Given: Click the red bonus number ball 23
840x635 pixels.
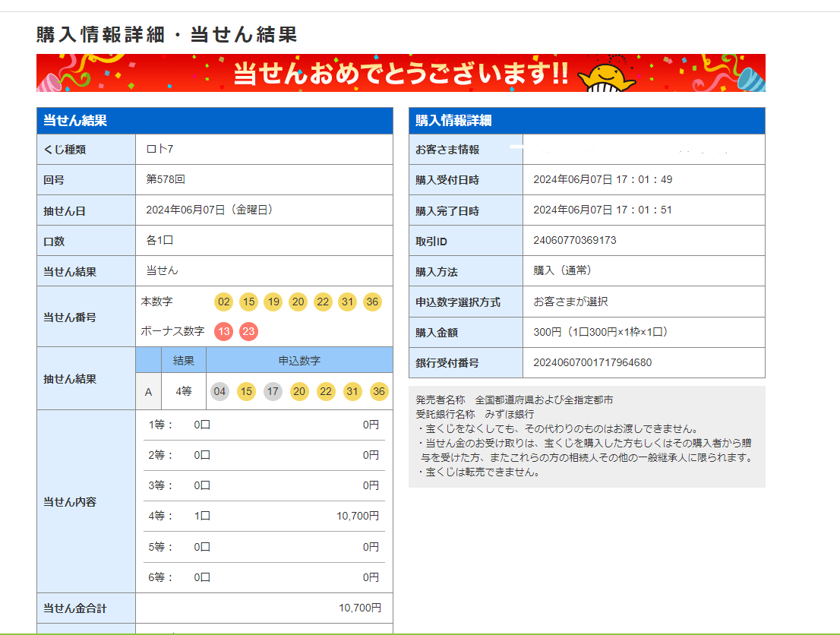Looking at the screenshot, I should 248,332.
